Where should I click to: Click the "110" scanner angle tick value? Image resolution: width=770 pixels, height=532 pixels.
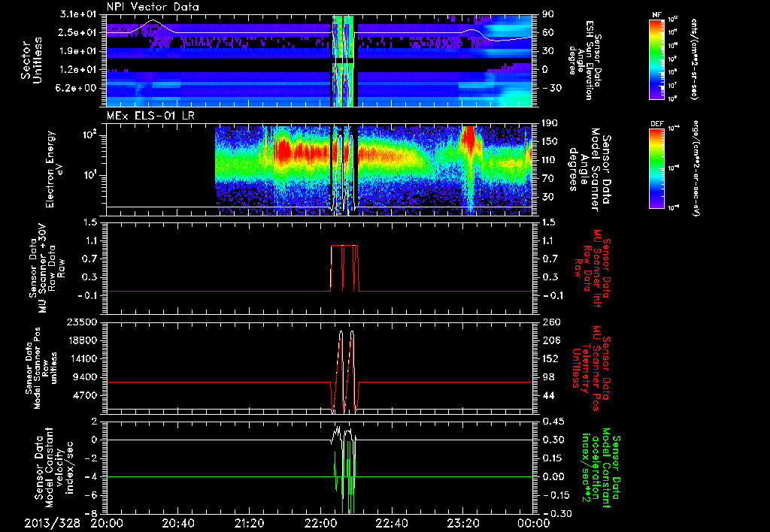(x=550, y=160)
